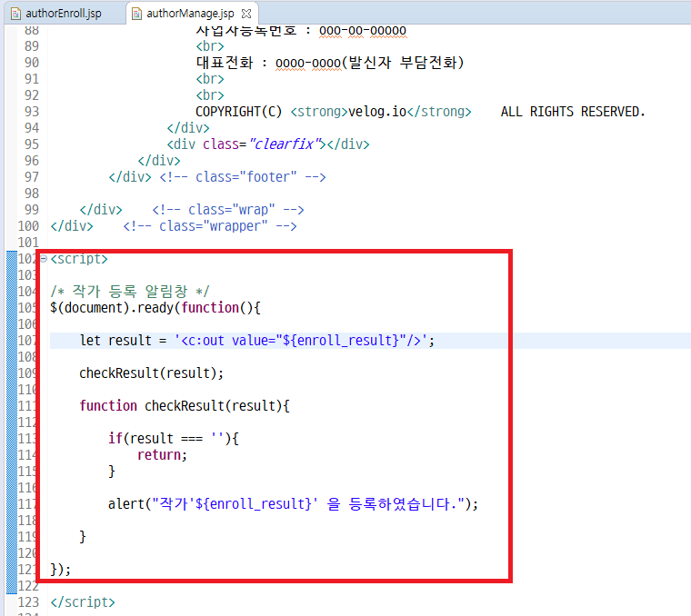Click the class="footer" comment
The height and width of the screenshot is (616, 691).
click(x=243, y=177)
